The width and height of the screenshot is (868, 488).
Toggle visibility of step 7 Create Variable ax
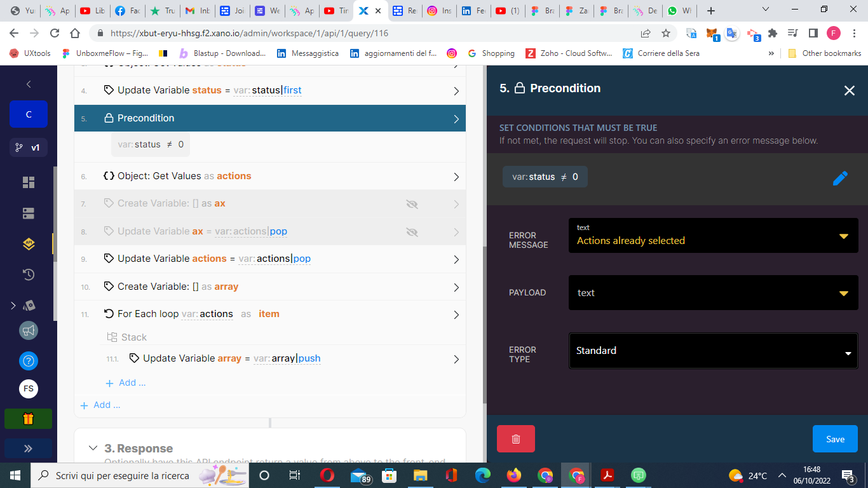412,204
